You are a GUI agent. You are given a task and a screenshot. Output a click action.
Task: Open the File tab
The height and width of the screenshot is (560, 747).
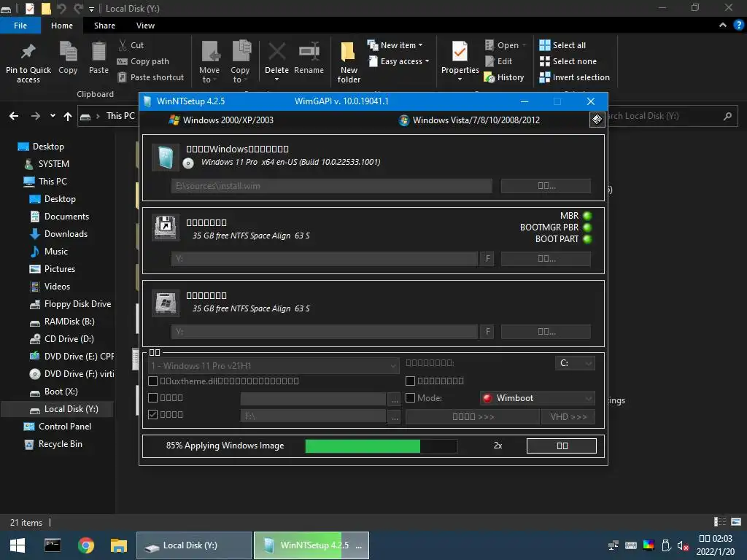point(20,26)
